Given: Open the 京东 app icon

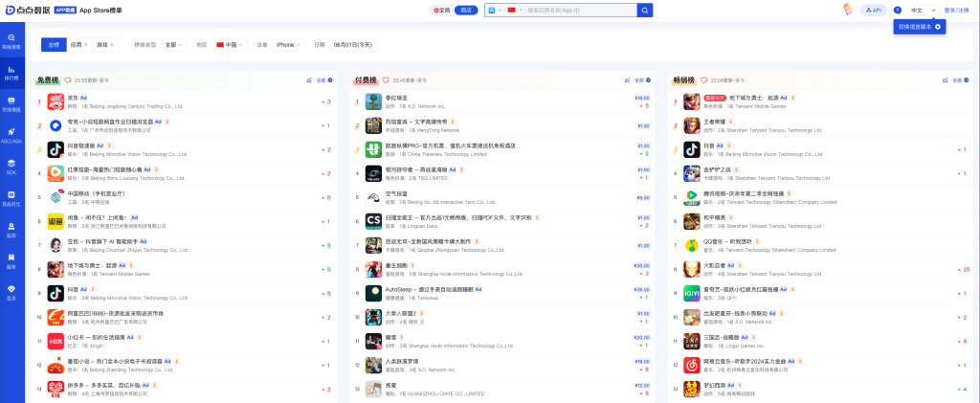Looking at the screenshot, I should tap(56, 101).
